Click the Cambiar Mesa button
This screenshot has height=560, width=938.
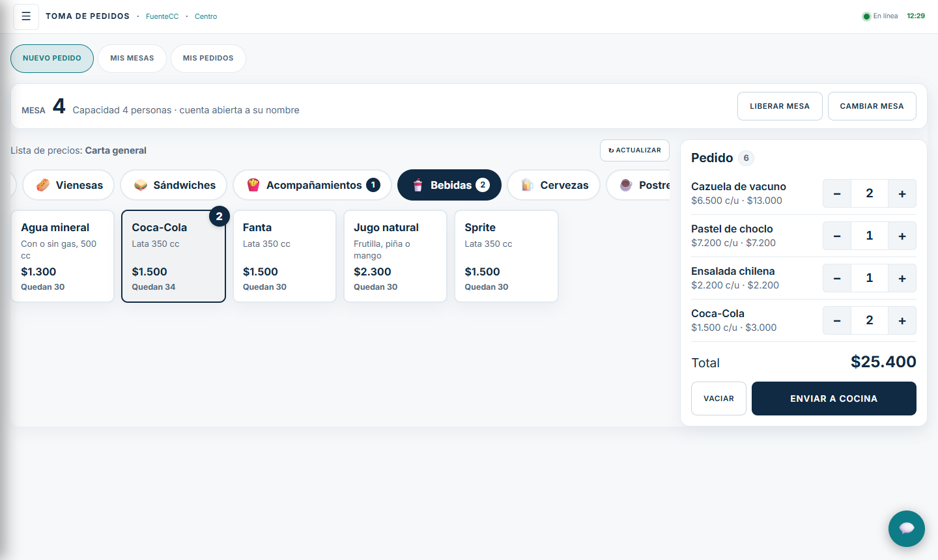click(872, 106)
